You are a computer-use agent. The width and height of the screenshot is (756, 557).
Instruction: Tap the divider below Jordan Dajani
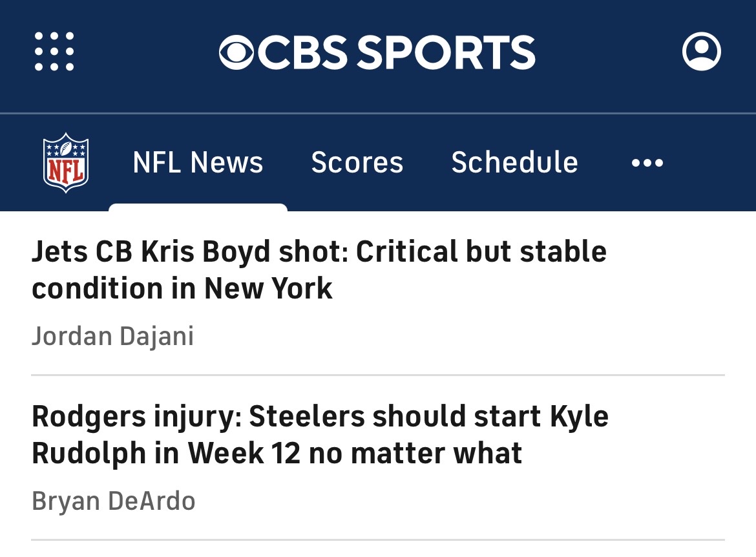pyautogui.click(x=378, y=375)
